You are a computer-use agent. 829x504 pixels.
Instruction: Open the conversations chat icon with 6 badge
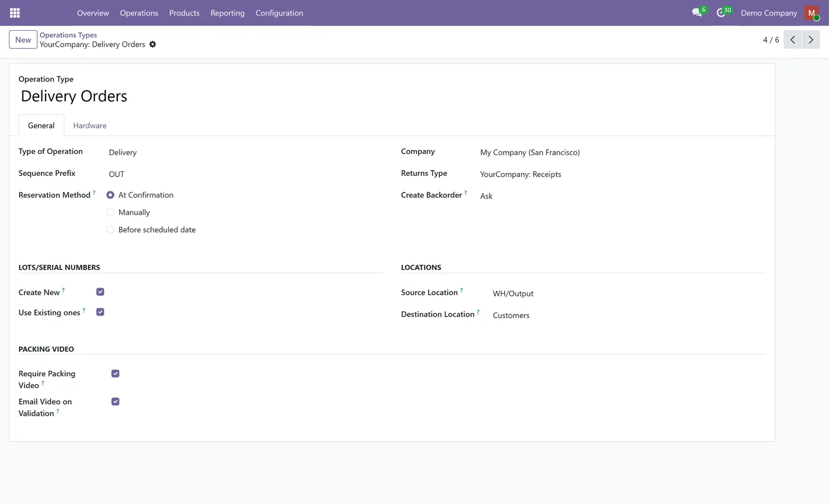(x=699, y=12)
